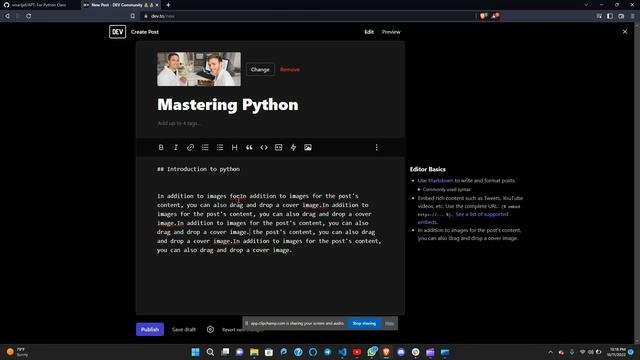Insert a quote block

pyautogui.click(x=249, y=147)
